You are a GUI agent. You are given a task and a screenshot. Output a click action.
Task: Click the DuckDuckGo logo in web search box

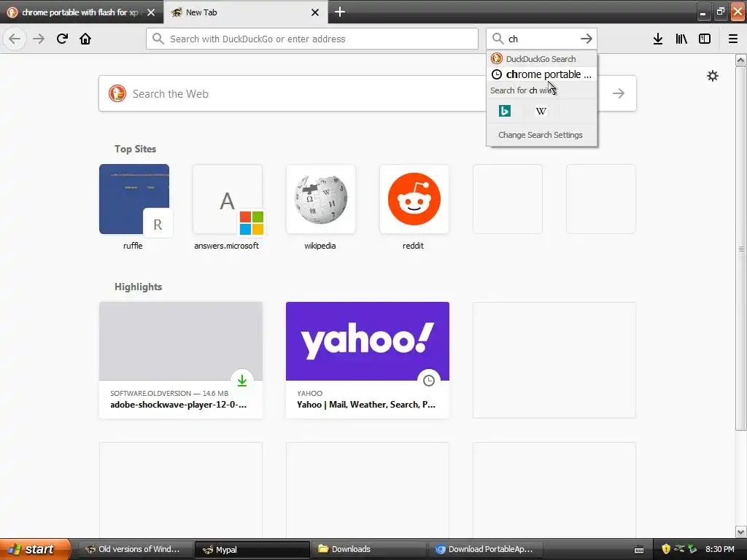(x=117, y=93)
